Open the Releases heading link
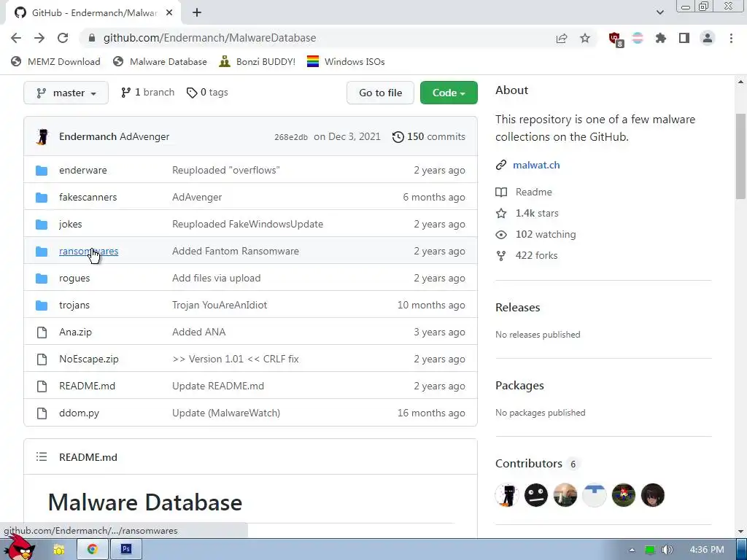 click(518, 308)
